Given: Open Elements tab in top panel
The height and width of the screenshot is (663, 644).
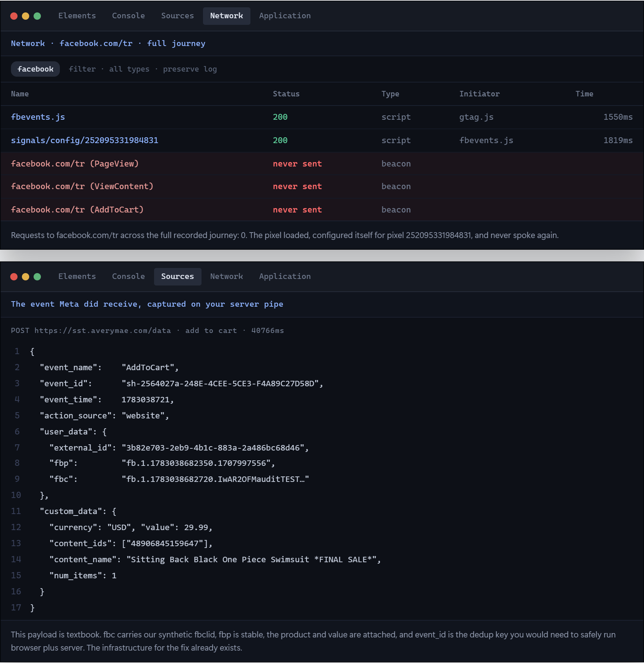Looking at the screenshot, I should click(77, 16).
